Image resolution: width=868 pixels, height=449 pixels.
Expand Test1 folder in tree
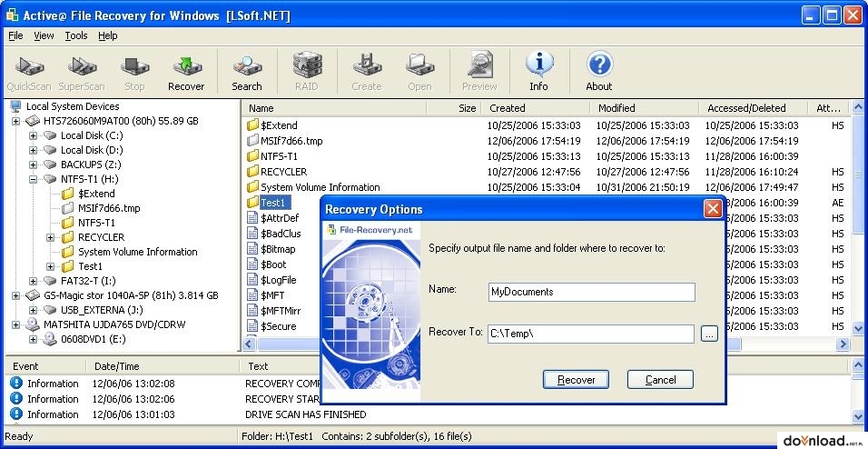point(50,266)
